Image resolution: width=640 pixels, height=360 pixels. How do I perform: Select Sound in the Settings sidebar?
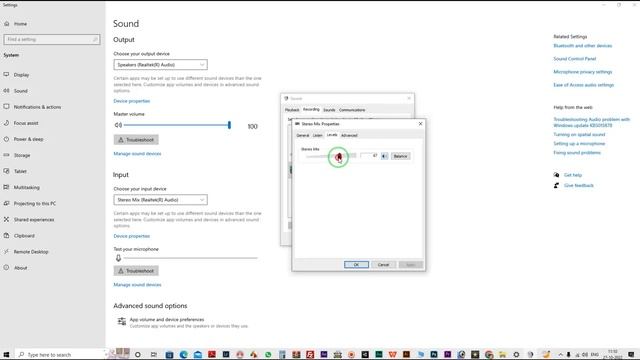pos(20,91)
